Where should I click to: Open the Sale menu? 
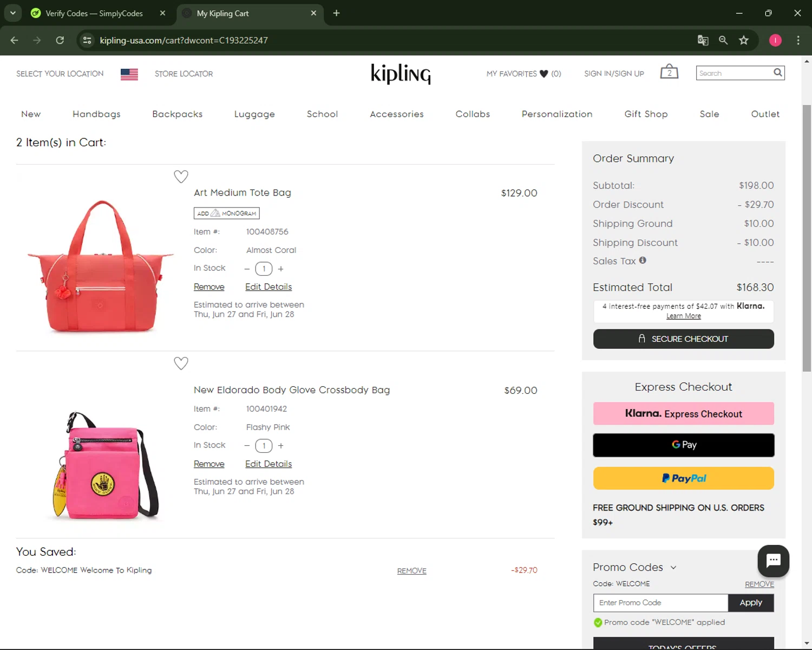point(709,114)
